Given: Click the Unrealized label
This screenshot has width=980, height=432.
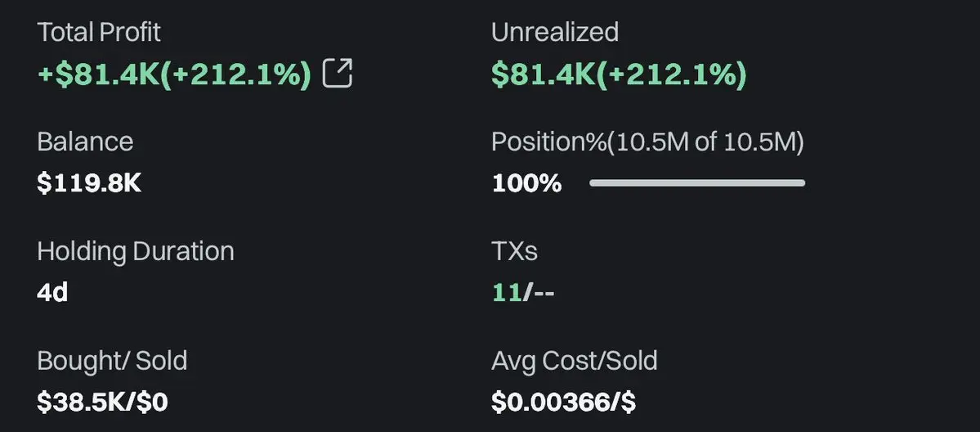Looking at the screenshot, I should 555,32.
